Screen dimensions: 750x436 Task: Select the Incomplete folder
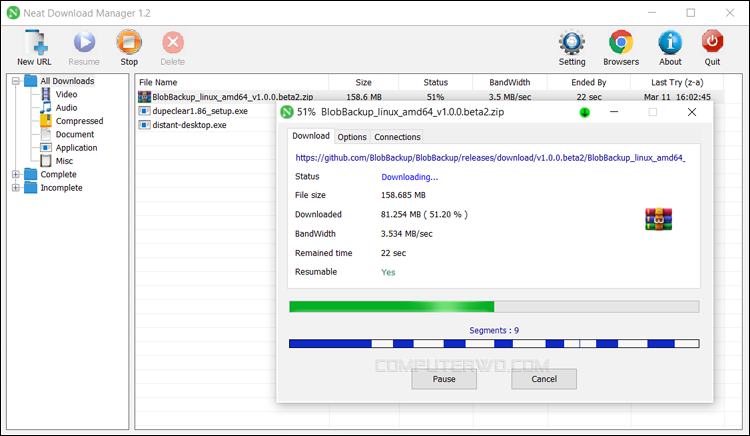[x=61, y=188]
